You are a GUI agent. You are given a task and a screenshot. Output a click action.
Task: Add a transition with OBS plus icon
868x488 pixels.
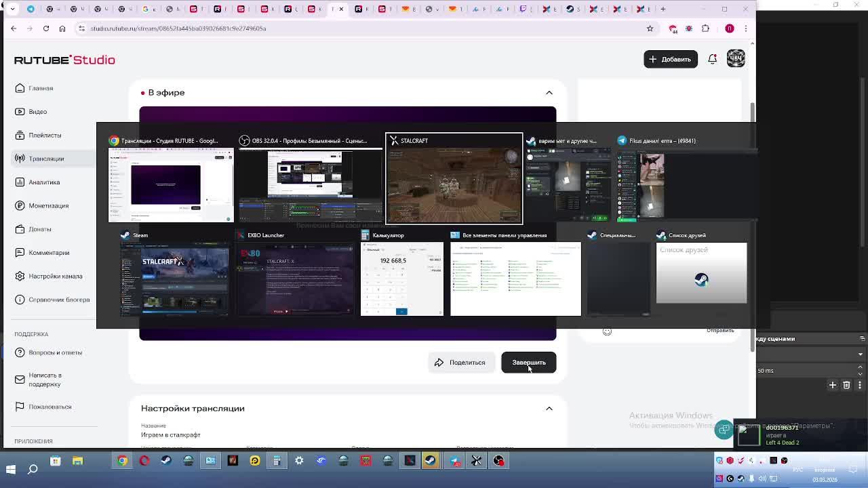click(833, 385)
